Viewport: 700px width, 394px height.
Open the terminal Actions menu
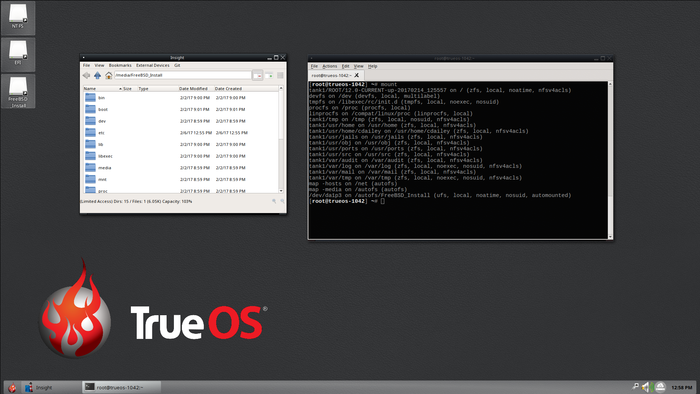click(330, 66)
